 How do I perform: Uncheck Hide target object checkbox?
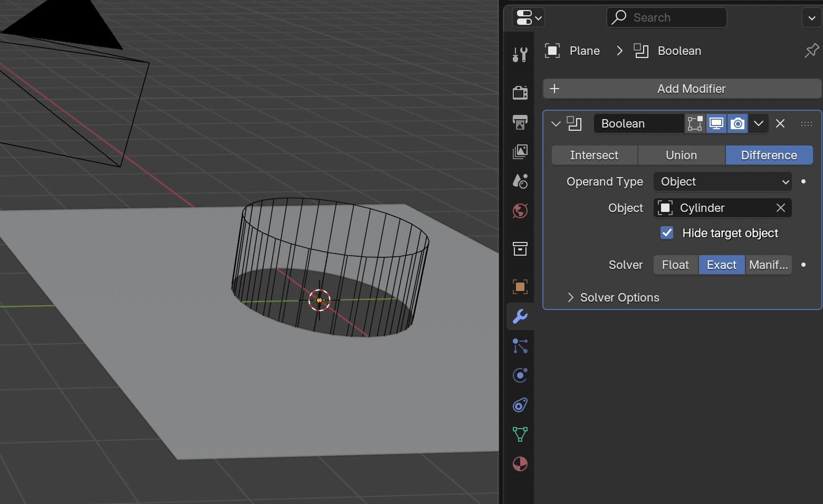tap(667, 233)
